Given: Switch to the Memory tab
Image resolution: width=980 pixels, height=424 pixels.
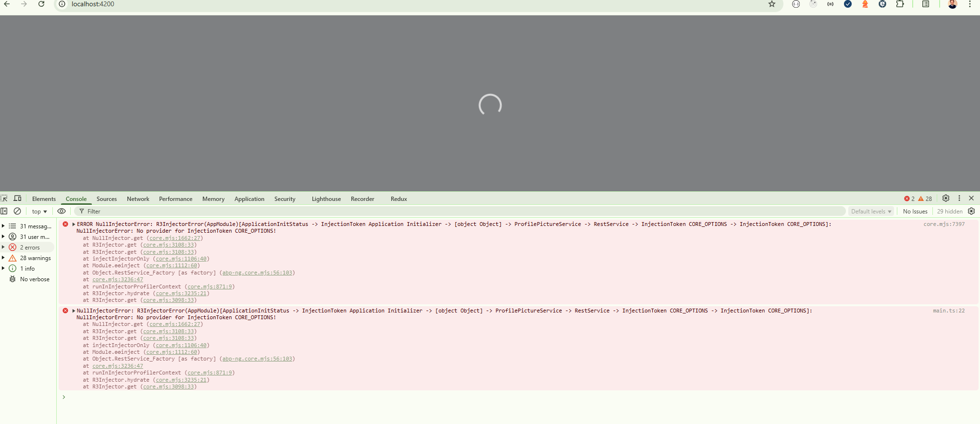Looking at the screenshot, I should click(213, 199).
